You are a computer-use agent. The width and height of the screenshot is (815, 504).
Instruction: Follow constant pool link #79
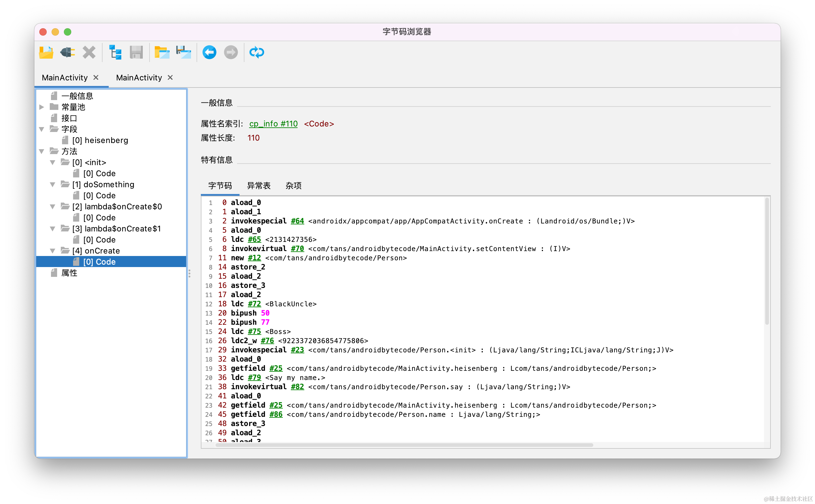pyautogui.click(x=255, y=377)
